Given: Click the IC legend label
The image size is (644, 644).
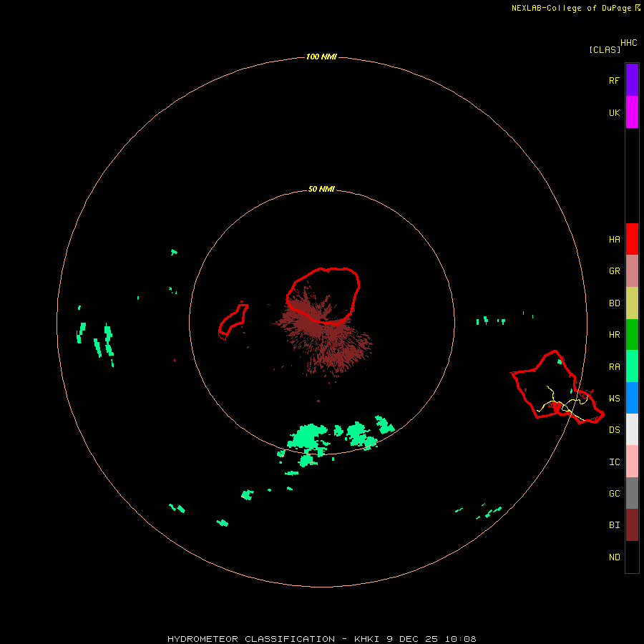Looking at the screenshot, I should pos(614,462).
